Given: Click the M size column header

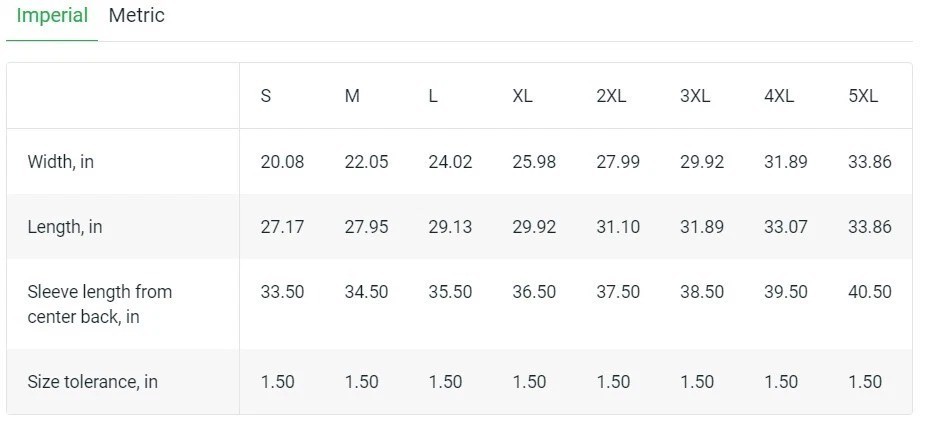Looking at the screenshot, I should click(x=352, y=96).
